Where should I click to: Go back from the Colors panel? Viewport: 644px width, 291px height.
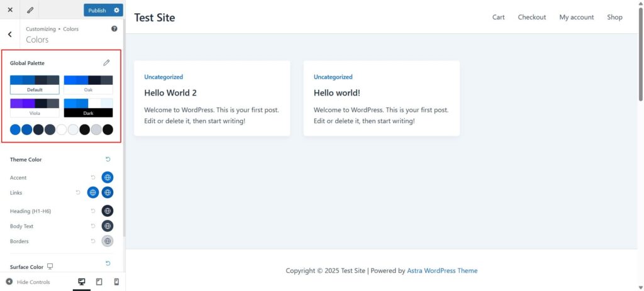pos(10,35)
